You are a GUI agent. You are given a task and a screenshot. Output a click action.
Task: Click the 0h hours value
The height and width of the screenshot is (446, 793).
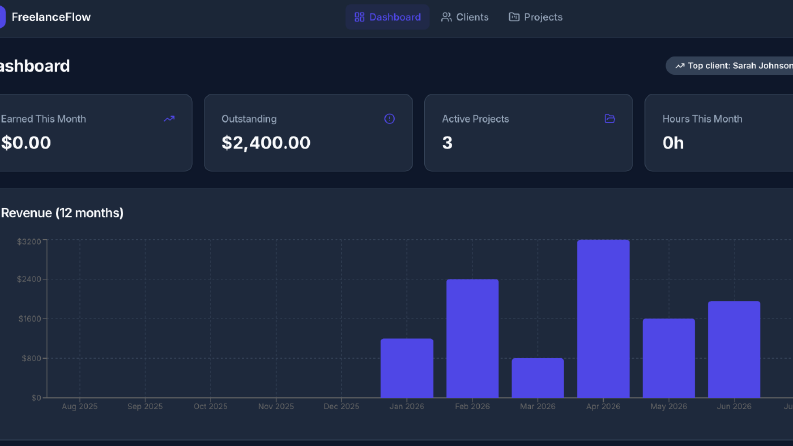click(673, 143)
